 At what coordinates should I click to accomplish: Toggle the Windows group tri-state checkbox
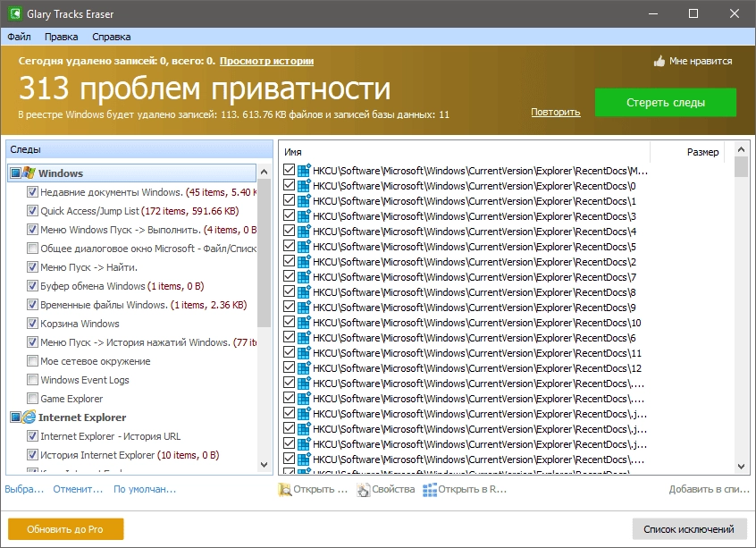coord(15,173)
